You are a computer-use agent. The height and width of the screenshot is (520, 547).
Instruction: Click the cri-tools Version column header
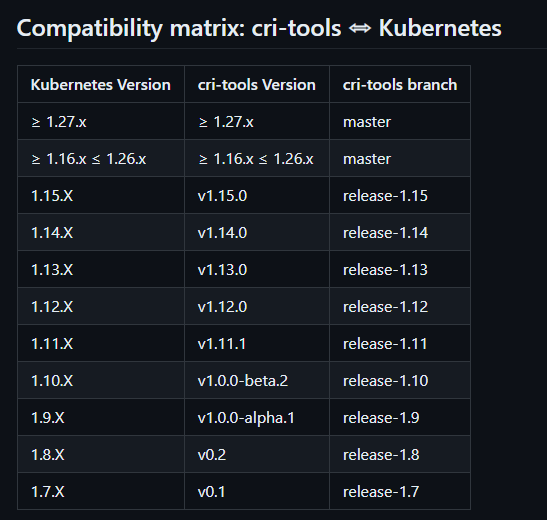click(257, 84)
